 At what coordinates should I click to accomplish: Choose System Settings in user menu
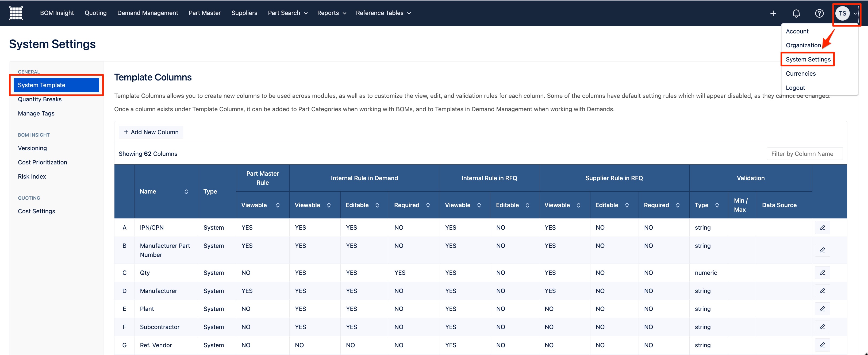point(808,59)
